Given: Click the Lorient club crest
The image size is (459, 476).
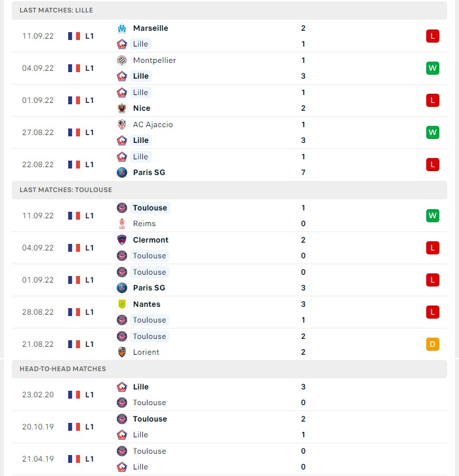Looking at the screenshot, I should (122, 352).
